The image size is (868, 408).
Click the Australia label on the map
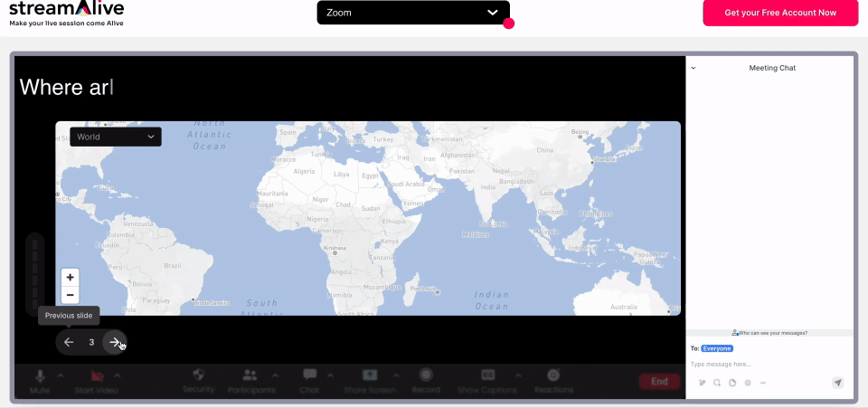tap(623, 307)
